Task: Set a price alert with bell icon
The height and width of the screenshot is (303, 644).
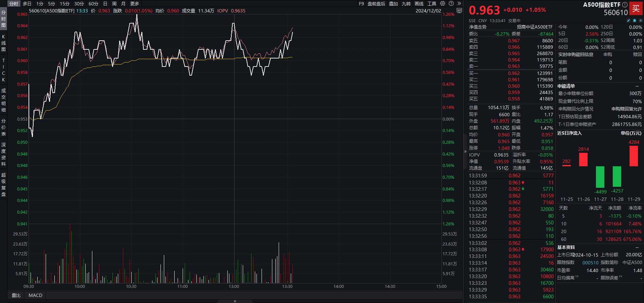Action: [x=634, y=20]
